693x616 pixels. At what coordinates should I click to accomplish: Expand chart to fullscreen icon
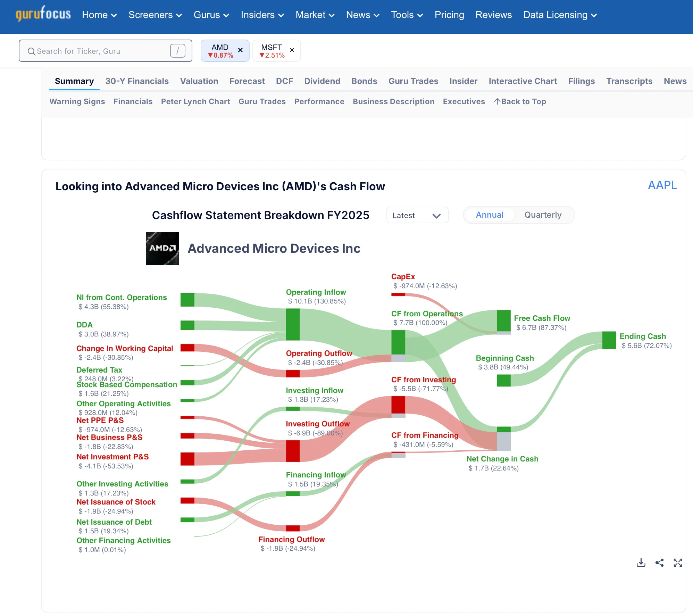pyautogui.click(x=678, y=563)
